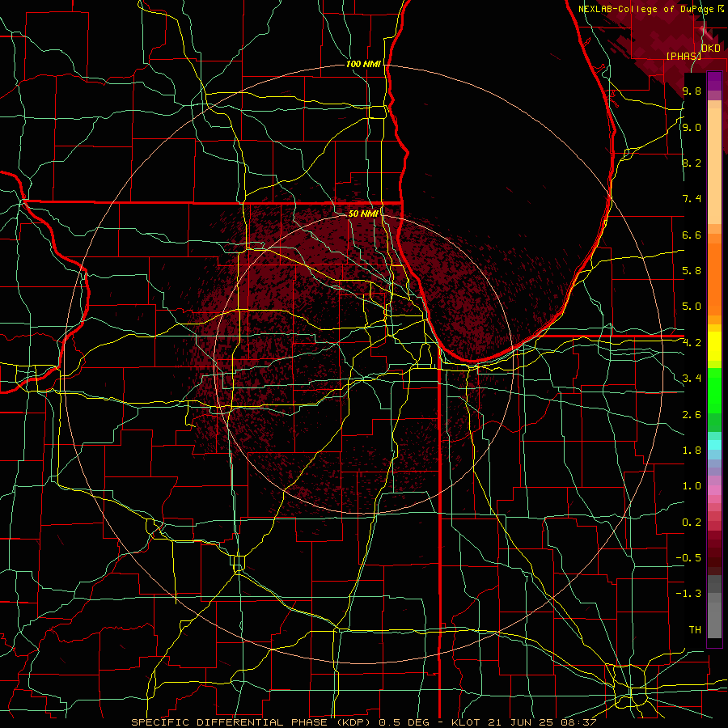Image resolution: width=728 pixels, height=728 pixels.
Task: Click the 1.0 scale label
Action: (x=692, y=486)
